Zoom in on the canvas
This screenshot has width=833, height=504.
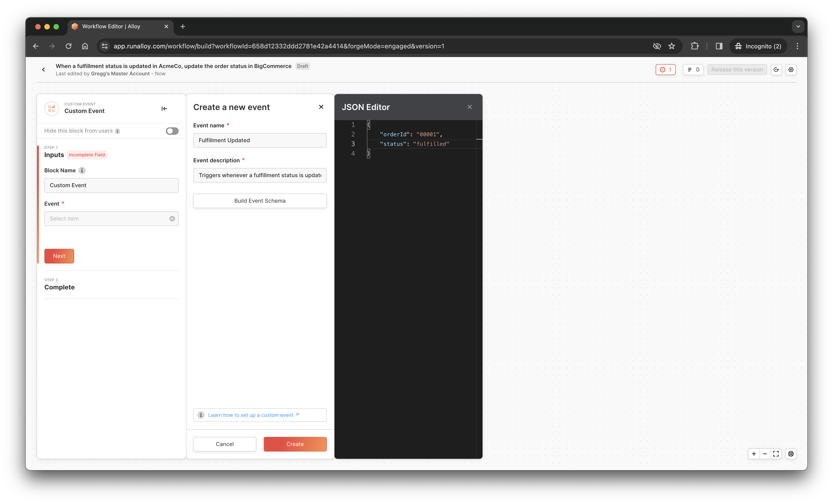754,454
